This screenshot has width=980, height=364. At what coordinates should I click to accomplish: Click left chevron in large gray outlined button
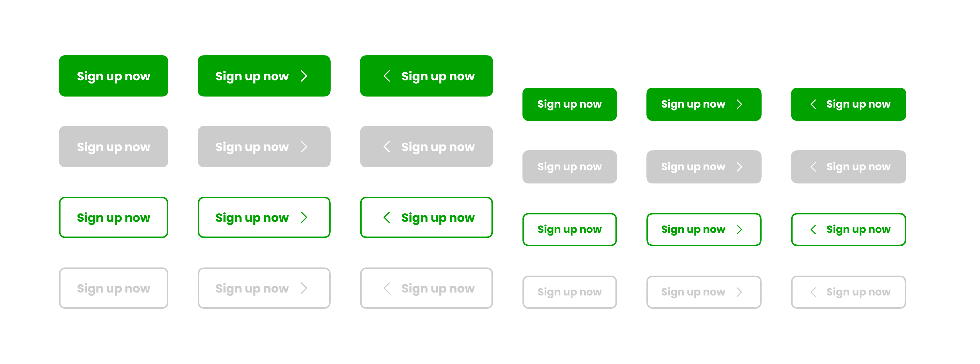coord(386,288)
